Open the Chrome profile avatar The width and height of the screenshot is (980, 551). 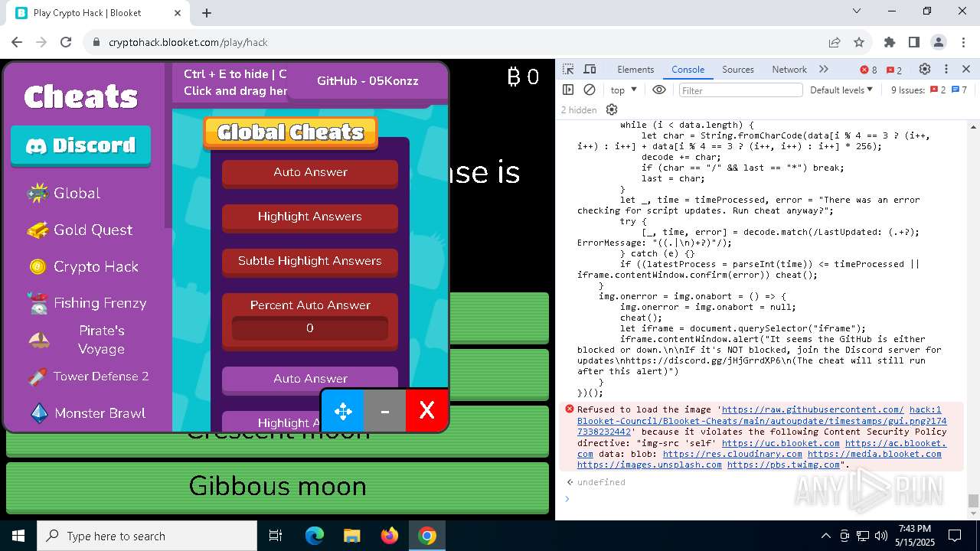(939, 42)
